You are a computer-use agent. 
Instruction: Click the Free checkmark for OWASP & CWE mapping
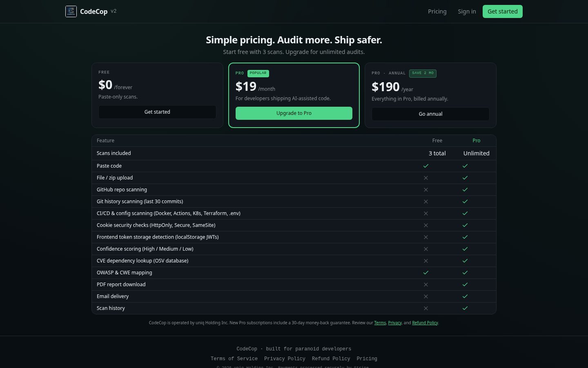coord(426,273)
